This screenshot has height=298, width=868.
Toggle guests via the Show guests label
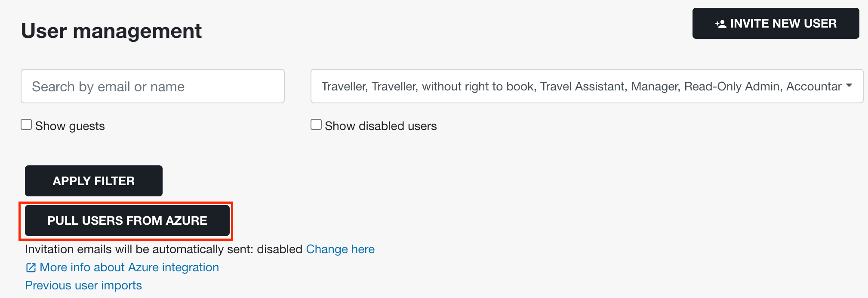click(x=70, y=126)
